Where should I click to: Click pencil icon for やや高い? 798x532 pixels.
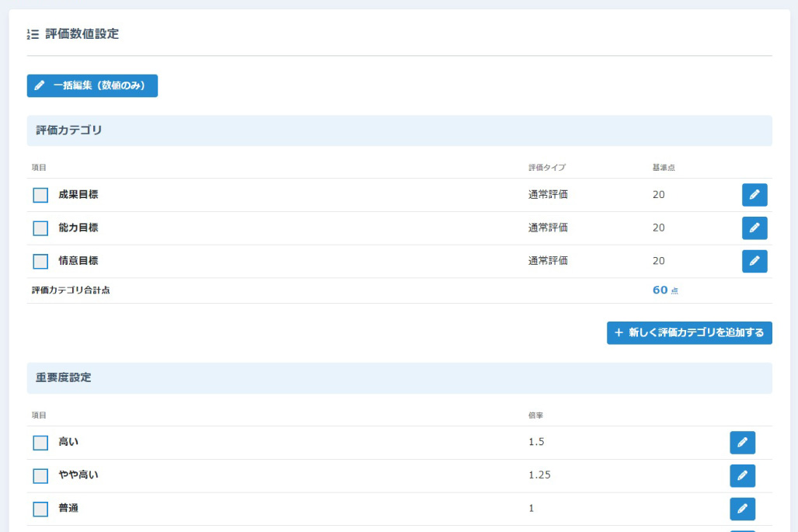[741, 475]
